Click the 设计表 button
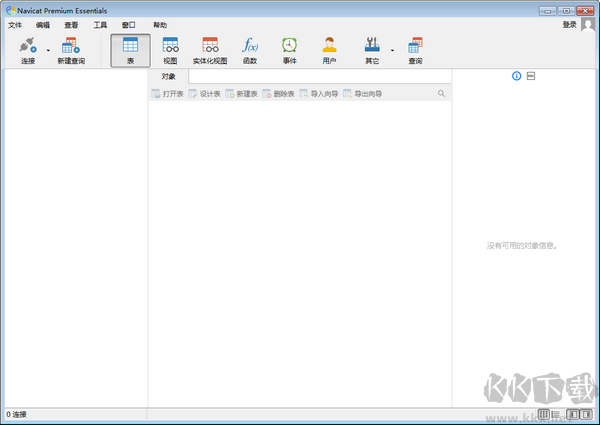Viewport: 600px width, 425px height. pos(204,94)
